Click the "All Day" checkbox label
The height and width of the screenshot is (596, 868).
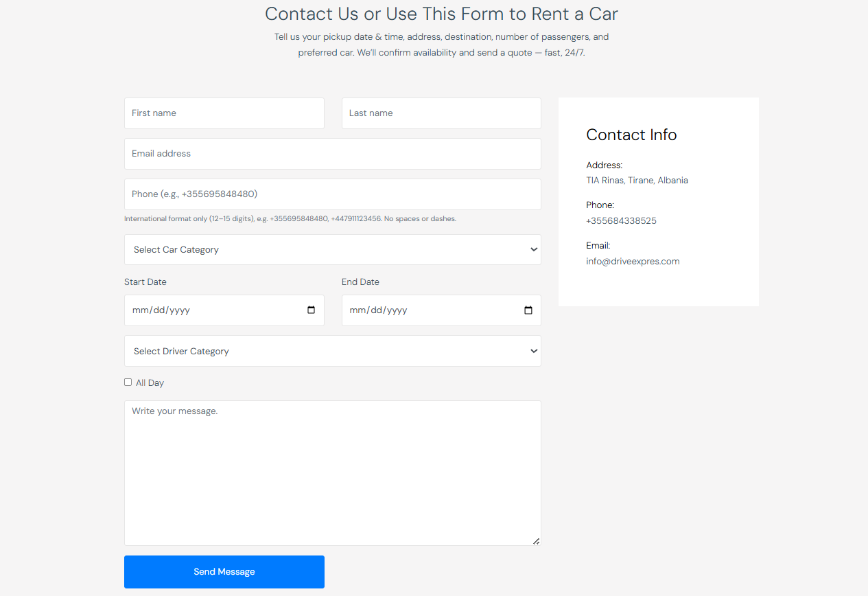[150, 383]
